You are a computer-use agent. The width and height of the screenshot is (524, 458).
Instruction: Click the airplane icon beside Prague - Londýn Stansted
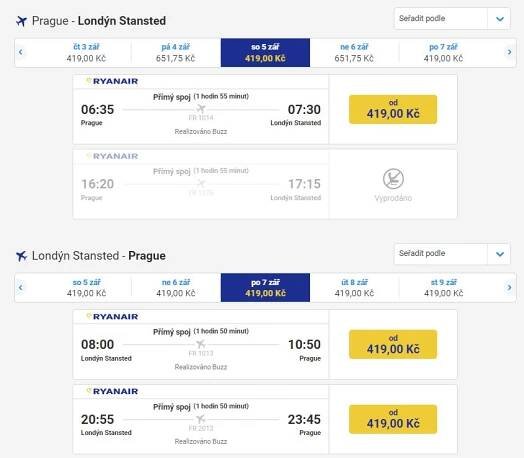click(21, 21)
